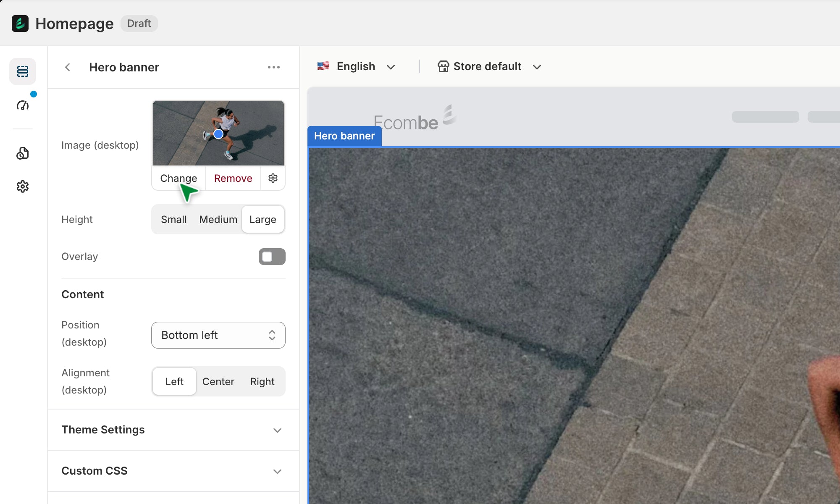Set banner height to Medium
The image size is (840, 504).
click(x=218, y=219)
